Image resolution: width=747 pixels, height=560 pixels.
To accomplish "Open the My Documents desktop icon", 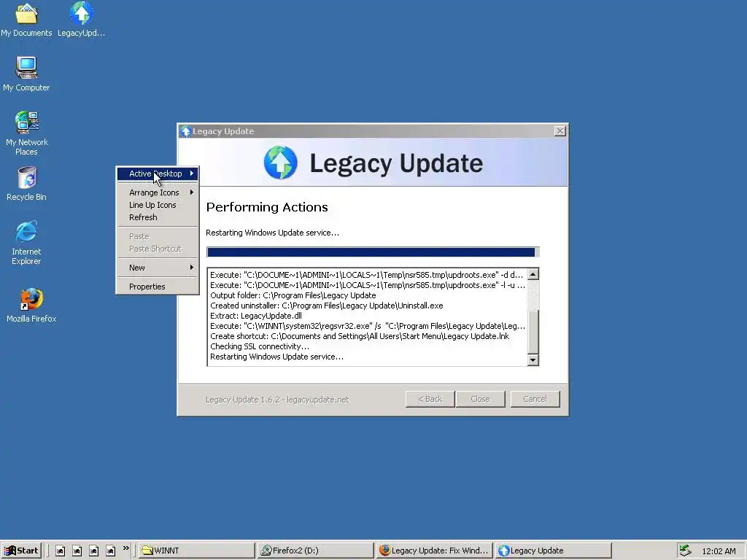I will point(27,19).
